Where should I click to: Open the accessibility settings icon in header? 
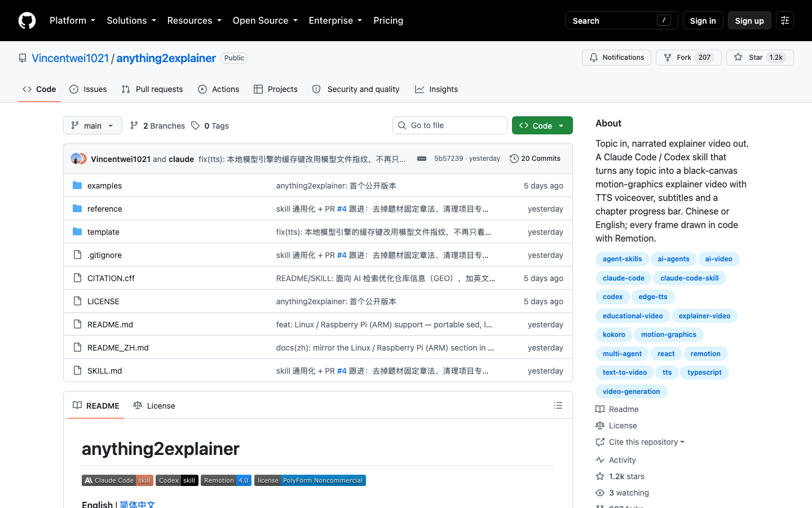785,20
